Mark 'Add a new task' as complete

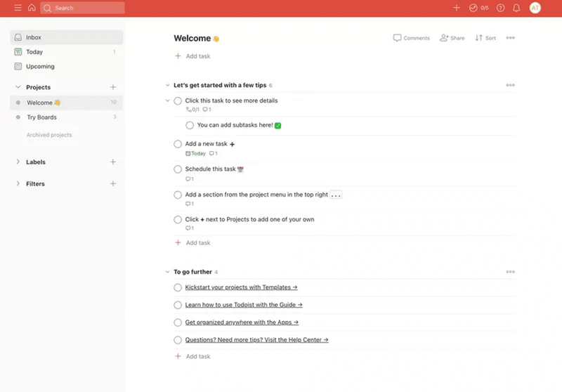tap(178, 144)
